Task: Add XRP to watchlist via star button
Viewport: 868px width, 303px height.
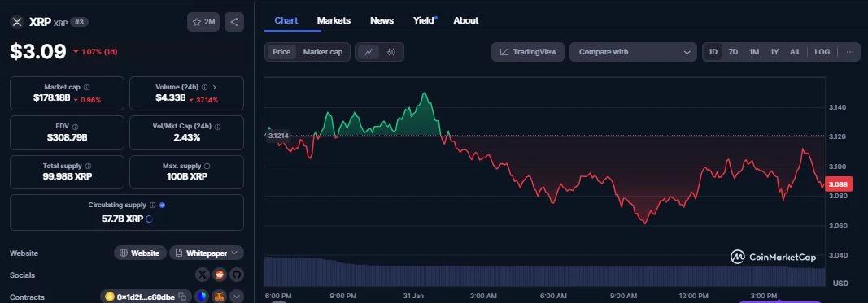Action: coord(203,22)
